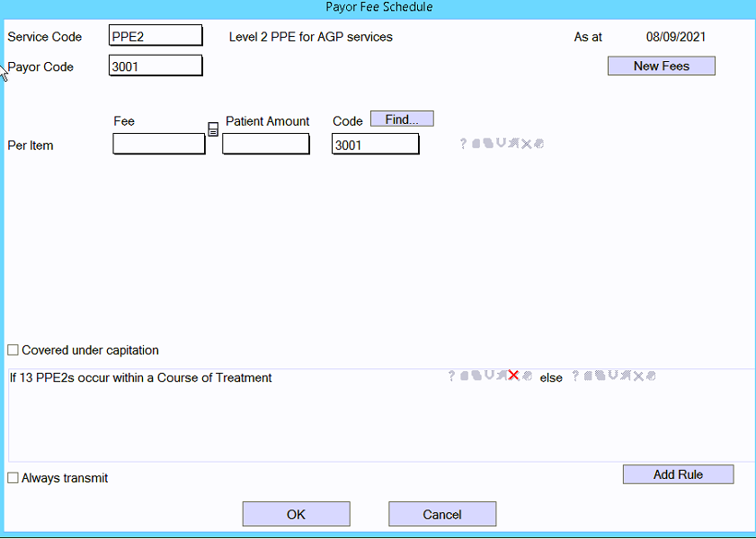Cancel the Payor Fee Schedule dialog
Screen dimensions: 756x539
(x=441, y=515)
